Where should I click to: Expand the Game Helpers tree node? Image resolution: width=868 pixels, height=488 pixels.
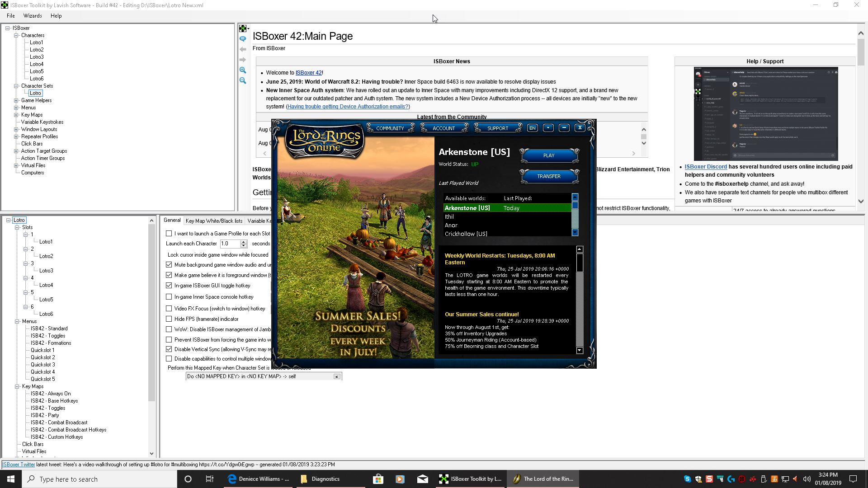[x=16, y=100]
